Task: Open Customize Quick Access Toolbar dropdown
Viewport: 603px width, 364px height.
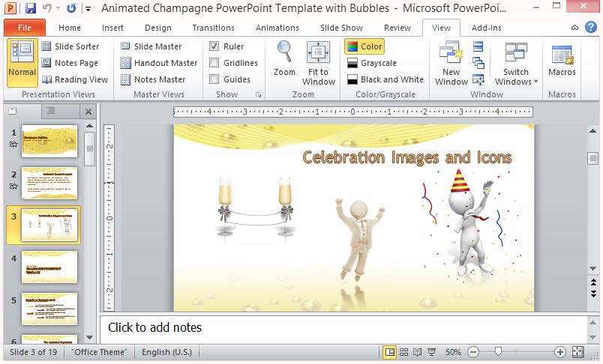Action: [x=88, y=9]
